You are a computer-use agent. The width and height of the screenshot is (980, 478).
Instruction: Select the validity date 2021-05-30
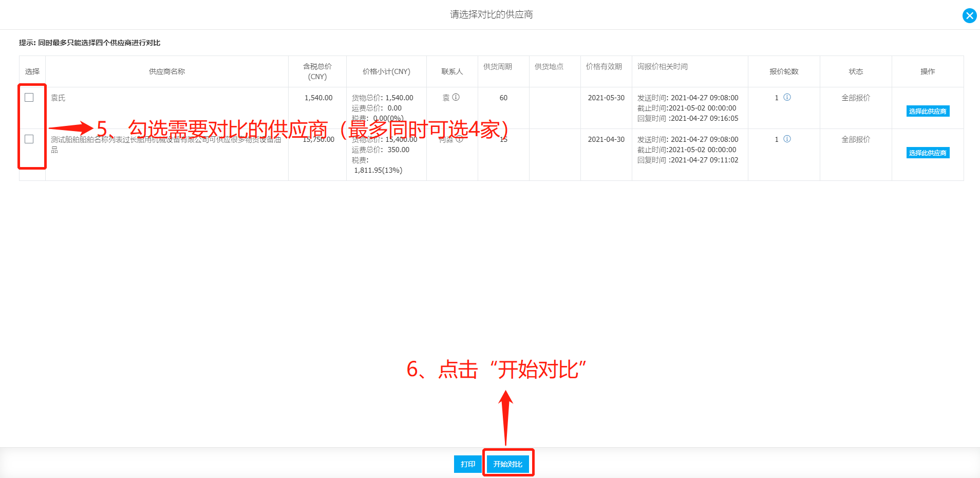point(606,98)
